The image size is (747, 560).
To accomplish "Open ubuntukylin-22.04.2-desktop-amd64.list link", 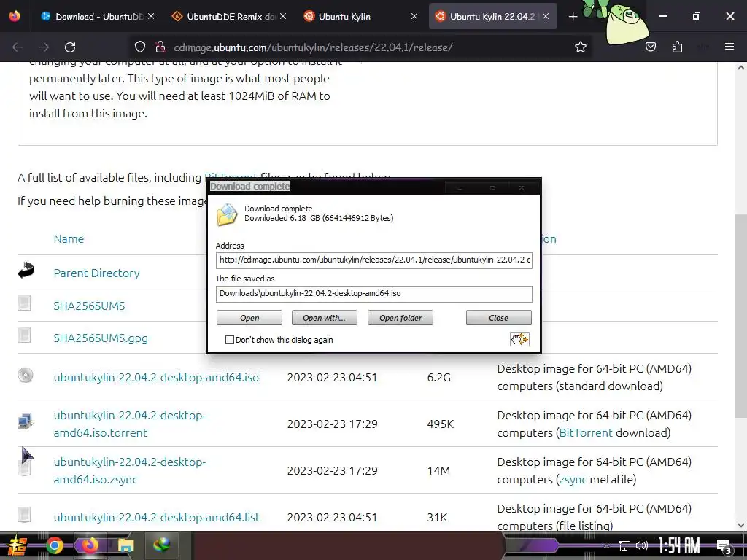I will [157, 517].
